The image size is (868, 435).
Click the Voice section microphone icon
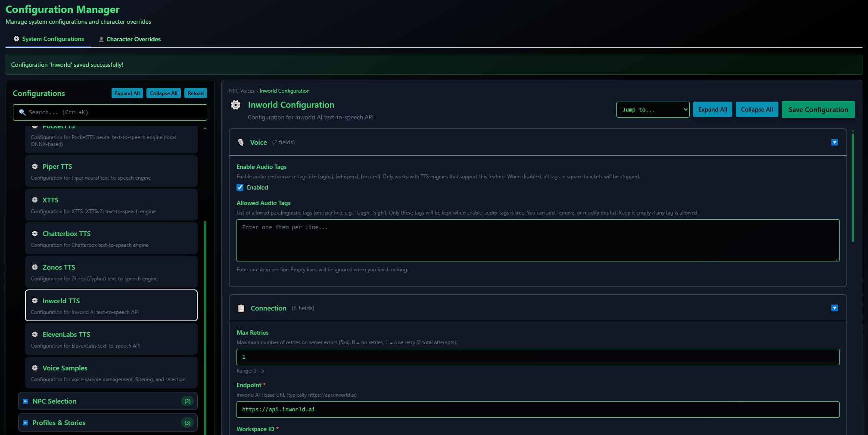click(241, 142)
